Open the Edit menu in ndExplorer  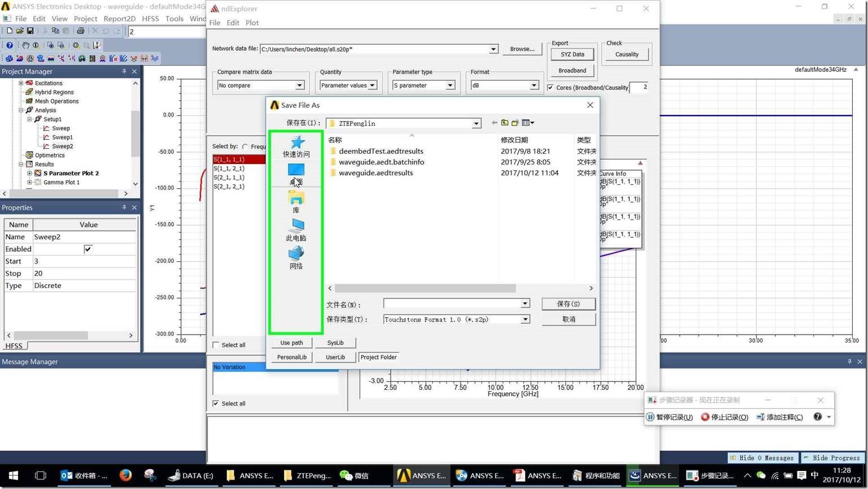click(x=233, y=23)
